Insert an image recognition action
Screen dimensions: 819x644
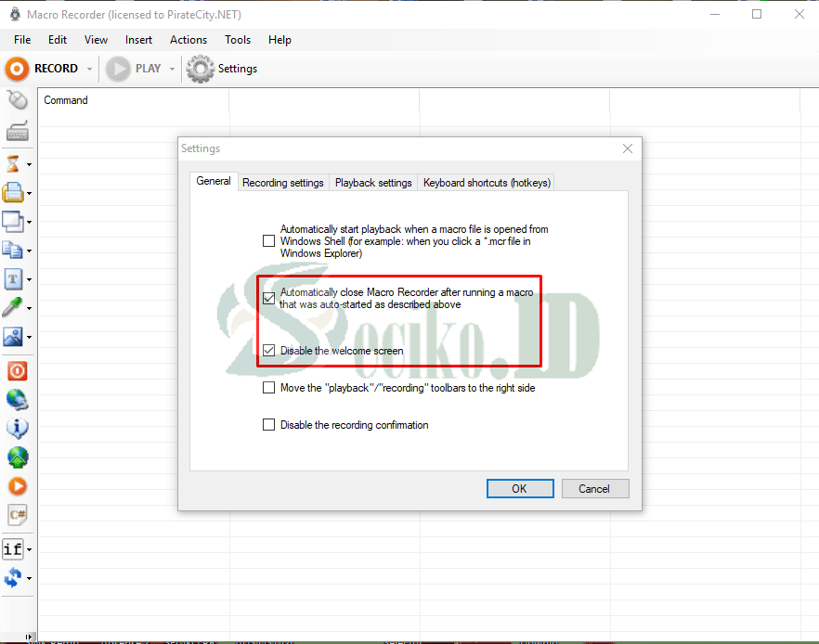click(x=13, y=336)
